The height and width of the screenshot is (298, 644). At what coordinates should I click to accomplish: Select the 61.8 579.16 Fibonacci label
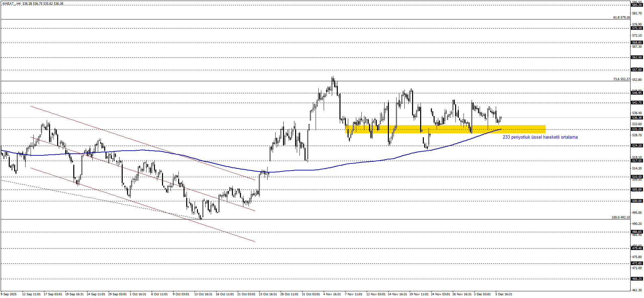(x=621, y=17)
